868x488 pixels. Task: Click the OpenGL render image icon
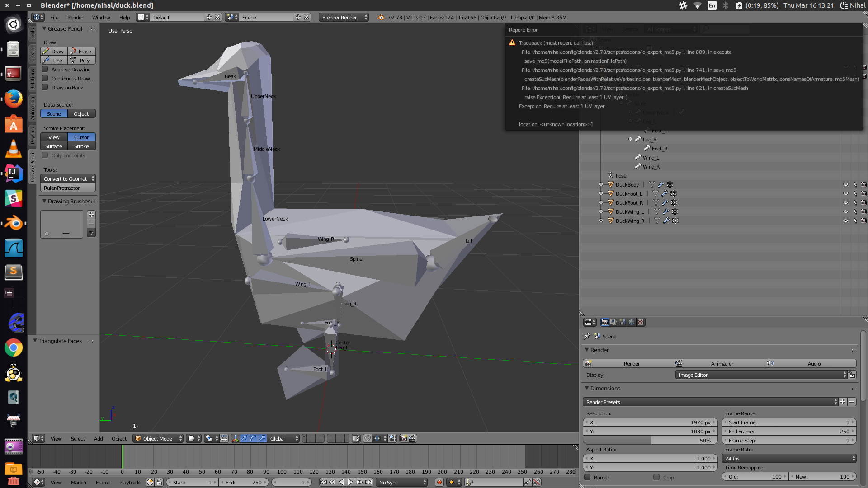pyautogui.click(x=403, y=438)
